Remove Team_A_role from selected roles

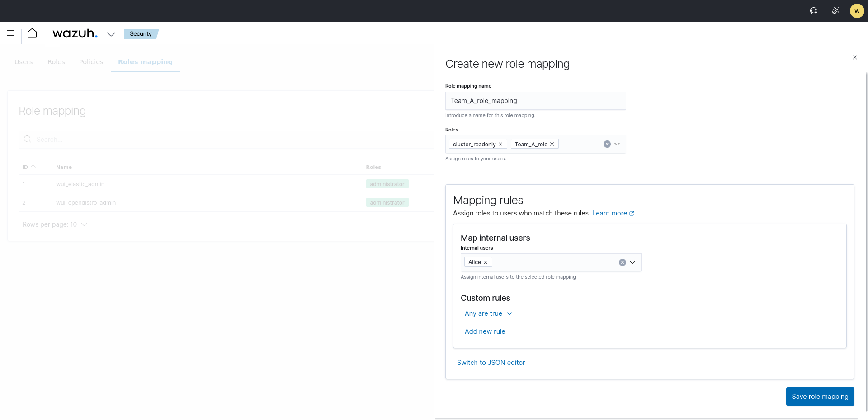click(552, 144)
